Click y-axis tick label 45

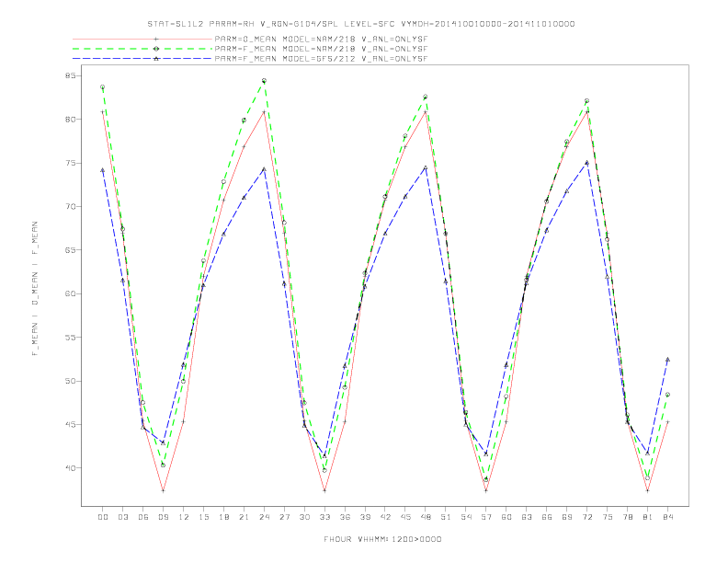pyautogui.click(x=70, y=425)
